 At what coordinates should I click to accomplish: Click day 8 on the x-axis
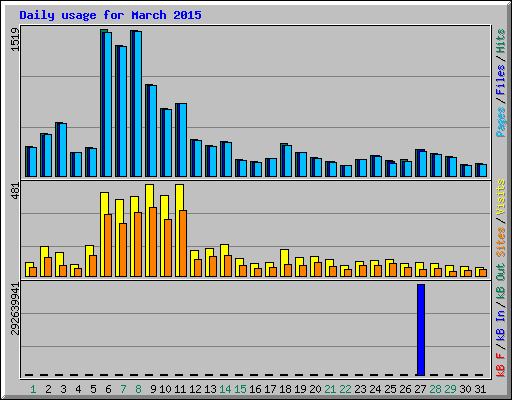click(x=138, y=389)
